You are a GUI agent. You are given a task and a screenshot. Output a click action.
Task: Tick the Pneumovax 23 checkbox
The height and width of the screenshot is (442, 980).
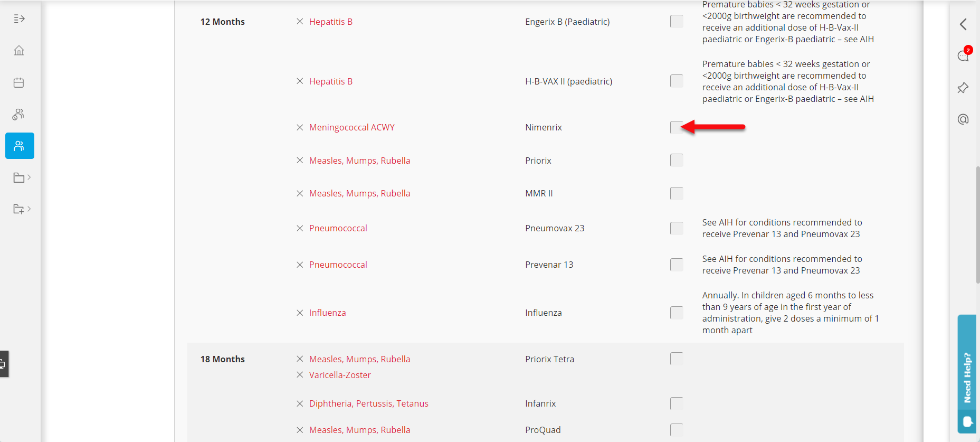click(x=677, y=228)
